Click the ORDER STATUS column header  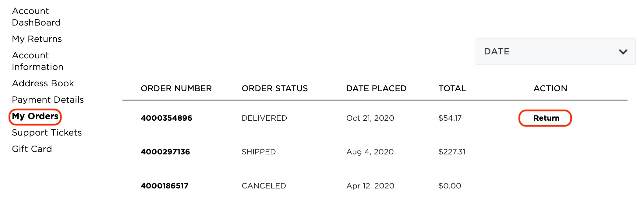click(x=274, y=88)
